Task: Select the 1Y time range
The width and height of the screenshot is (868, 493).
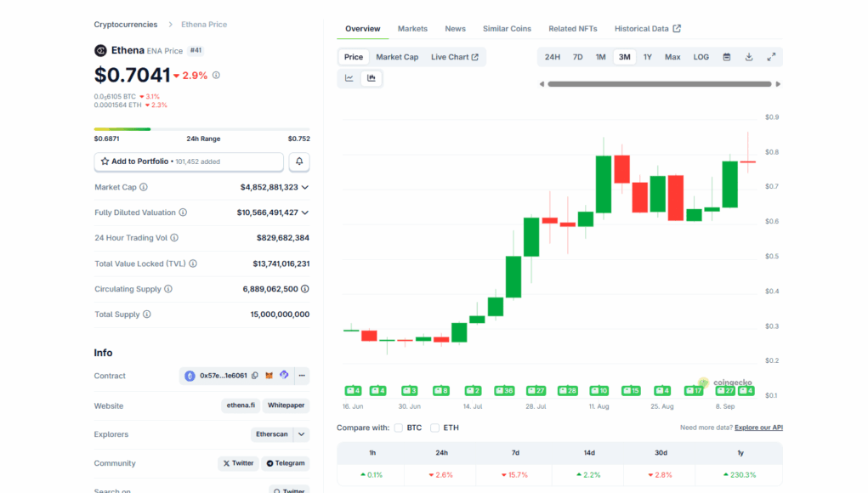Action: coord(648,57)
